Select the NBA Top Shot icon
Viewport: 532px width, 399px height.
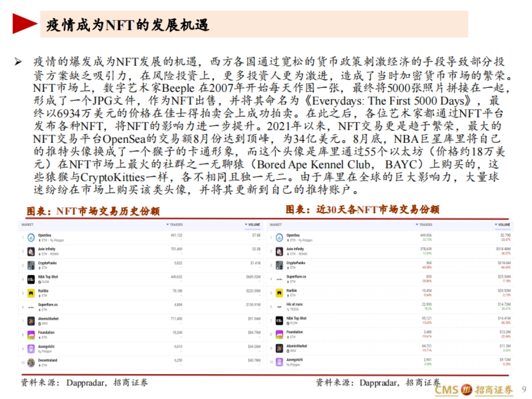(x=31, y=278)
